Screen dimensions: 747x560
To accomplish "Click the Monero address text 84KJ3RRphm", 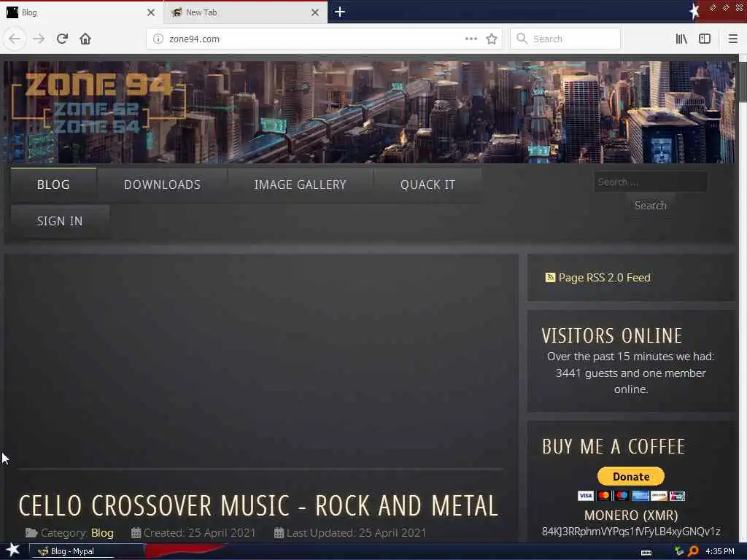I will tap(631, 532).
